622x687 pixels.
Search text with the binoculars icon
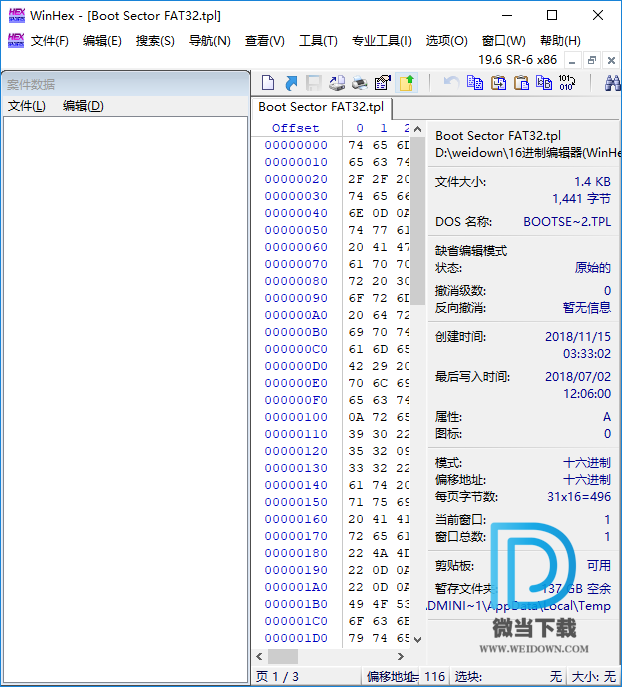(612, 83)
